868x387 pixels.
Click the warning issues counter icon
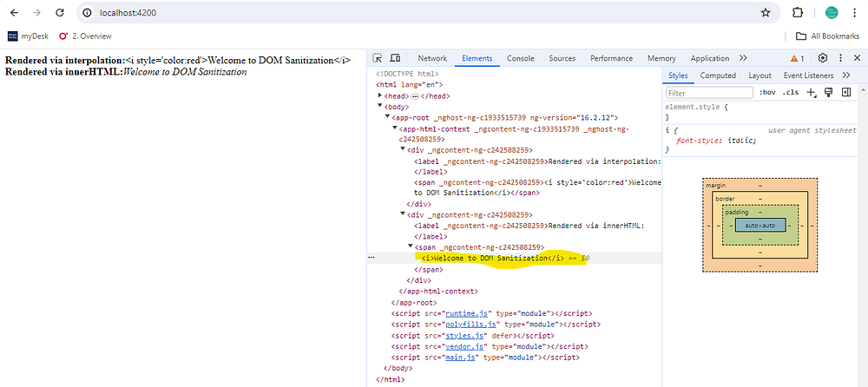(797, 58)
